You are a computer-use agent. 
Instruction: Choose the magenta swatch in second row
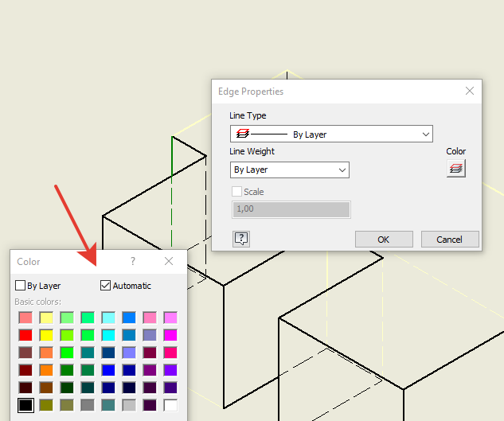pos(170,335)
